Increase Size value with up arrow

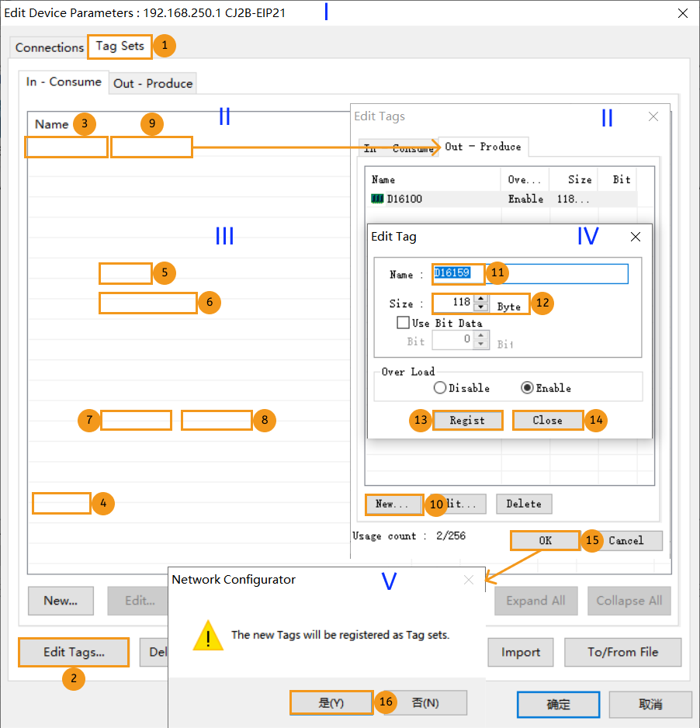pos(480,299)
